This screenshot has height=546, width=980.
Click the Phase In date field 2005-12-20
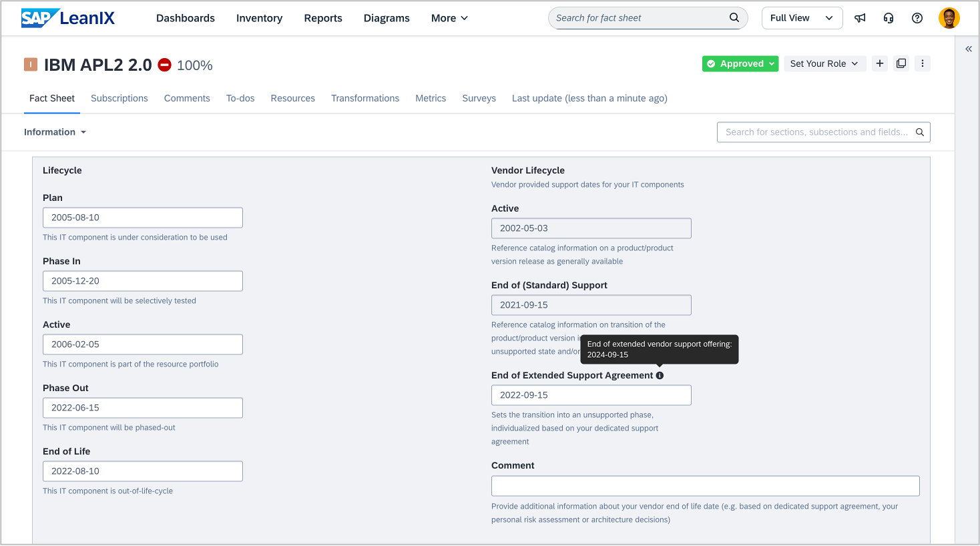pos(143,281)
